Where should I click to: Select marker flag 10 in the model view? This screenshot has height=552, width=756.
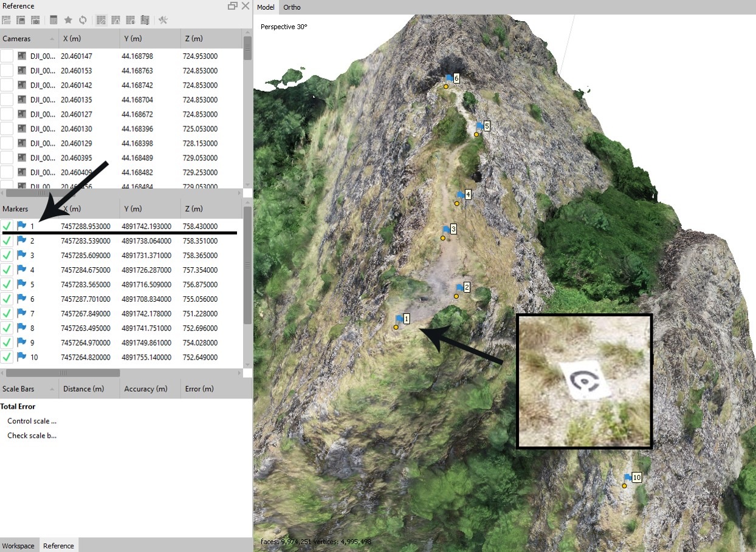point(628,478)
